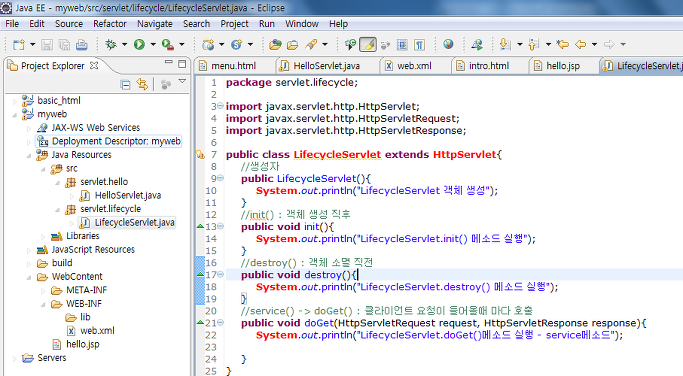Collapse the myweb project node
Viewport: 683px width, 376px height.
pyautogui.click(x=15, y=115)
